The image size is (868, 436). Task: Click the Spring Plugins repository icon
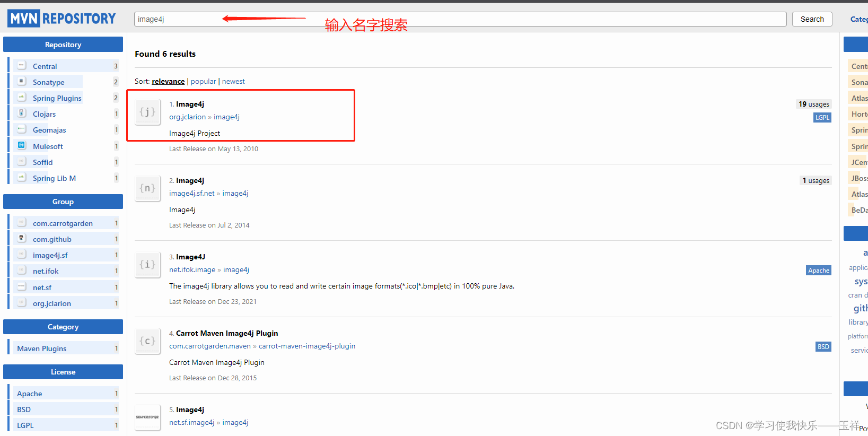coord(22,97)
